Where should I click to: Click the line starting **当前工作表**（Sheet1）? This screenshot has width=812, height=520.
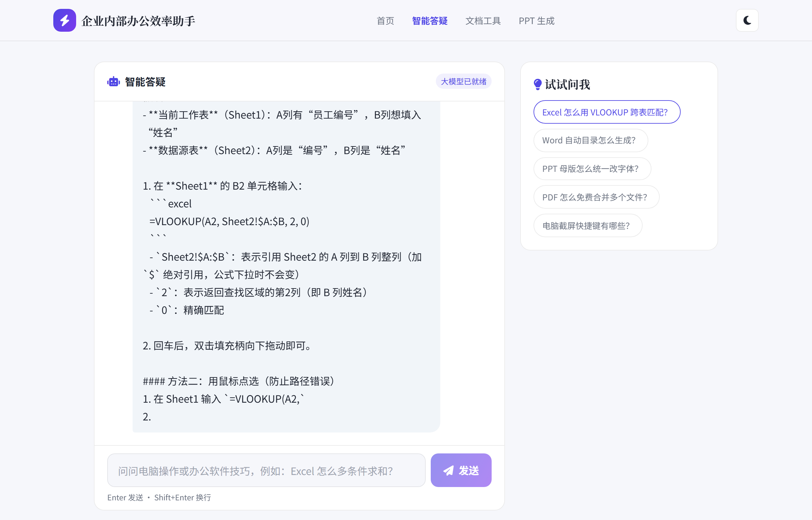[x=282, y=124]
